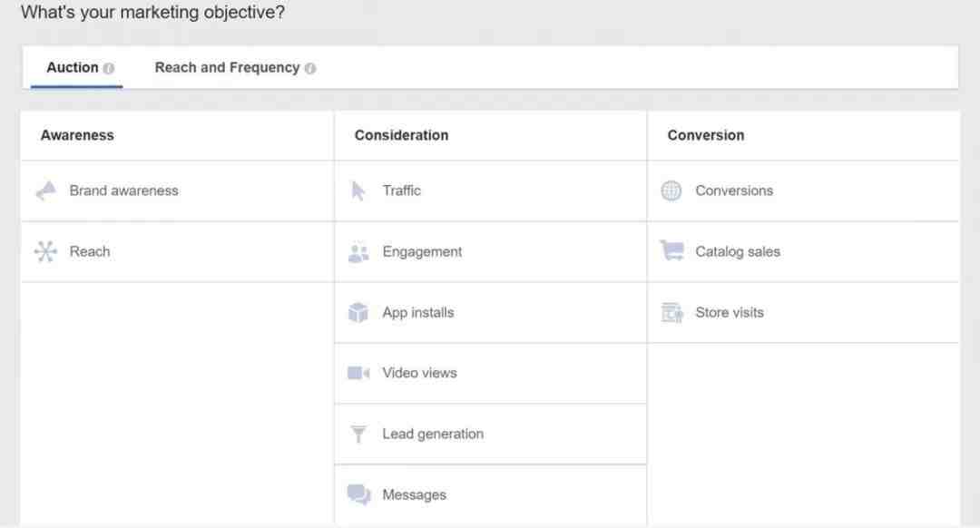Choose the Store visits objective label
Viewport: 980px width, 528px height.
coord(730,313)
